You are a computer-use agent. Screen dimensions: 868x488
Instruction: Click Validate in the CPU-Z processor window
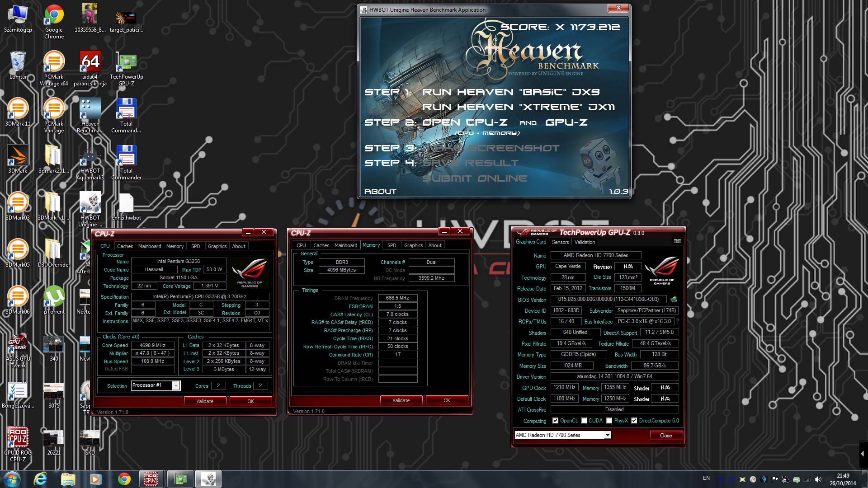point(205,401)
